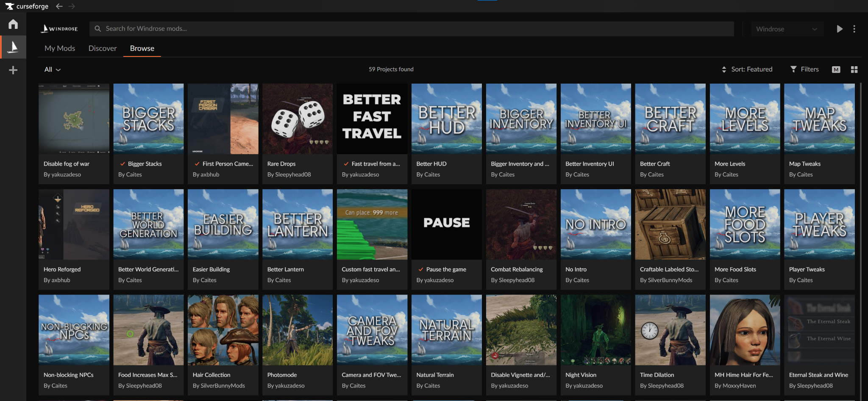Open the Rare Drops dice thumbnail
The image size is (868, 401).
(298, 119)
